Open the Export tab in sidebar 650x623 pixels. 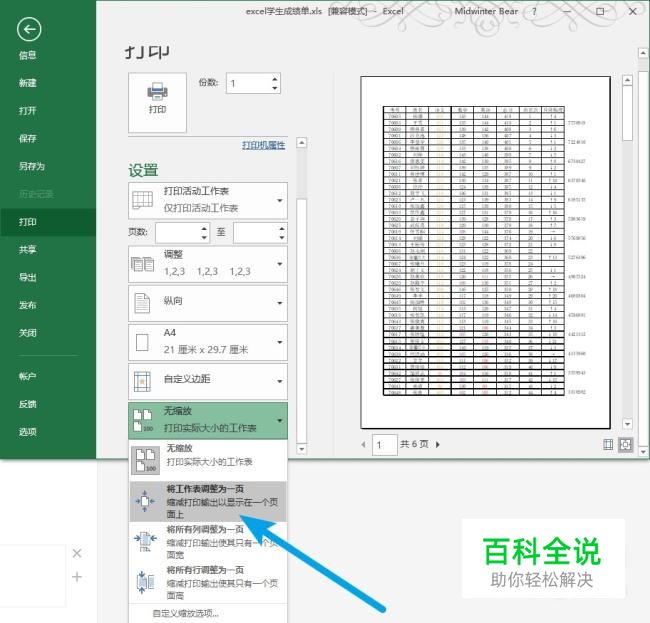27,277
